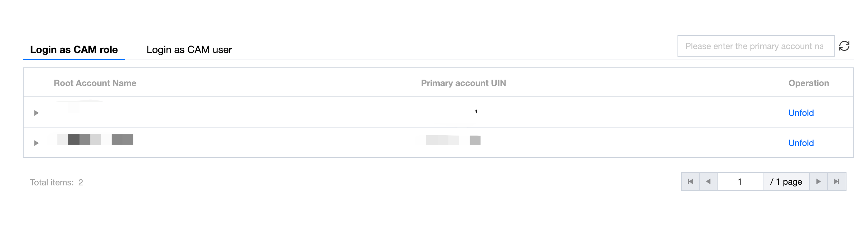Expand the first account row using its triangle

pos(36,113)
